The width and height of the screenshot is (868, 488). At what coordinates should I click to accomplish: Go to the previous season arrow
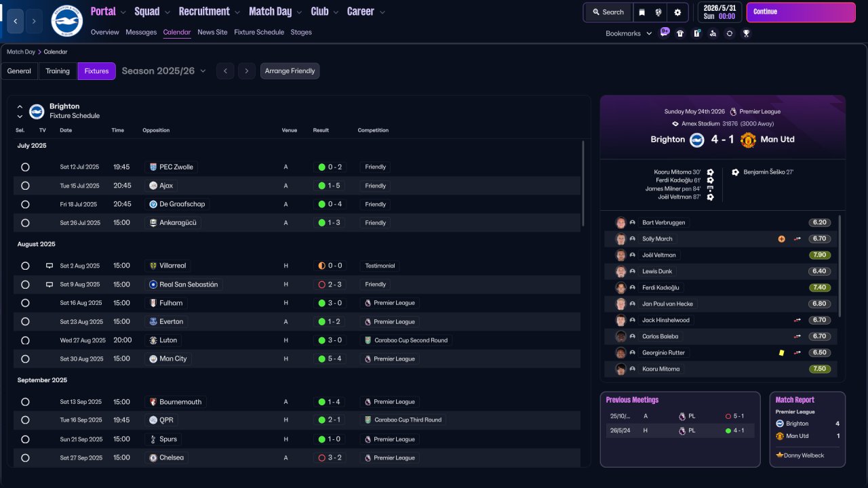coord(225,71)
